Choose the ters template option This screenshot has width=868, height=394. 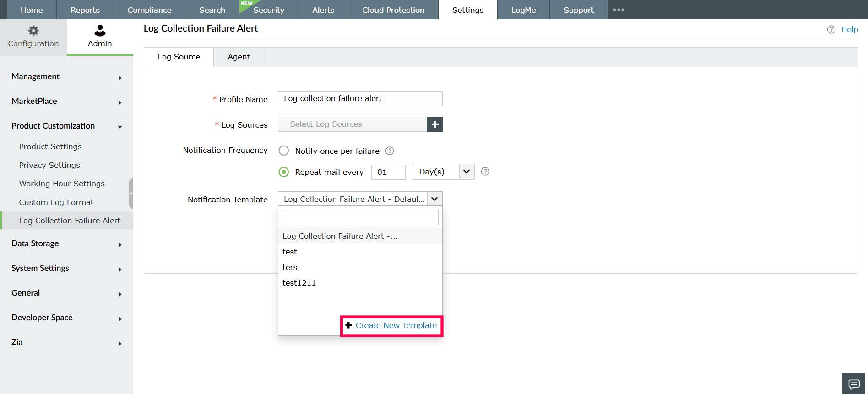pos(360,267)
